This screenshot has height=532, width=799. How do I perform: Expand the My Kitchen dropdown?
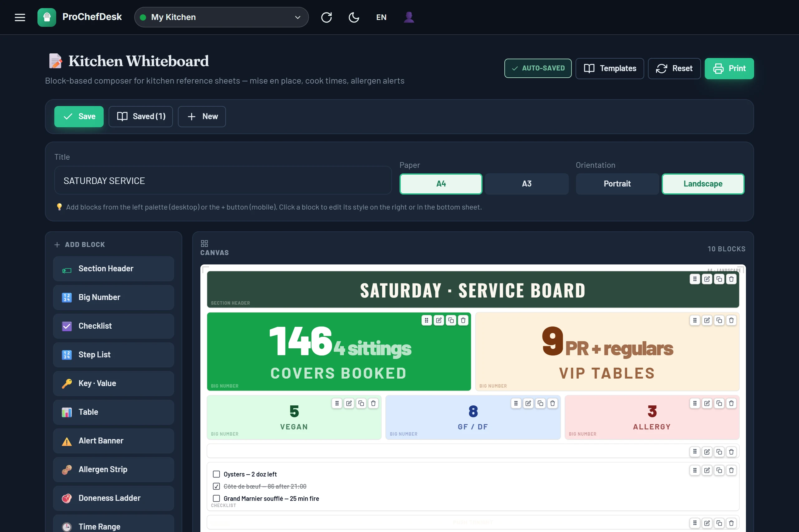coord(221,17)
